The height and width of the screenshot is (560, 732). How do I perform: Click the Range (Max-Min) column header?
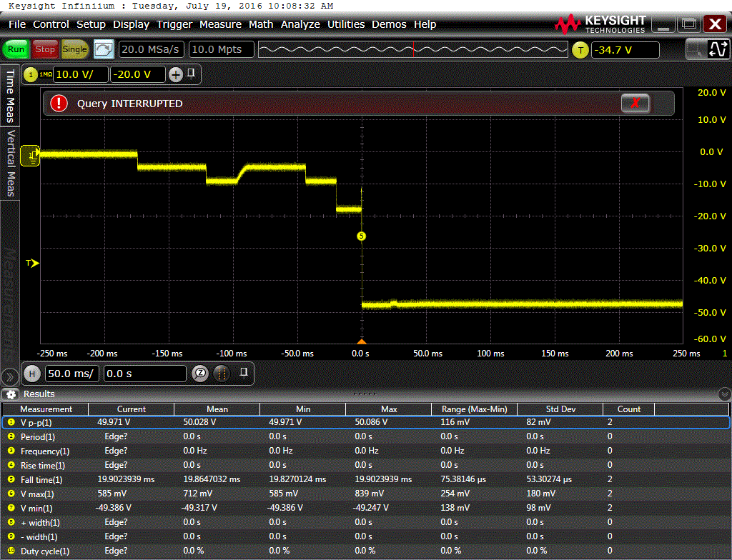(x=475, y=409)
